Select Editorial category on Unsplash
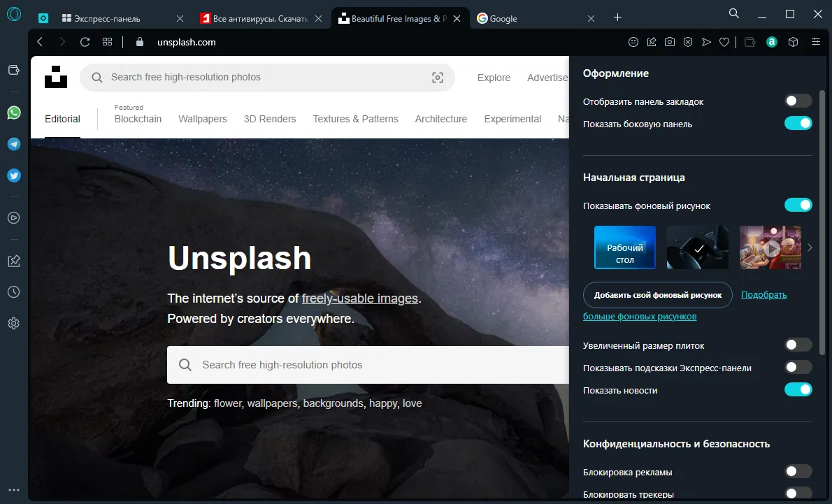 pos(63,119)
